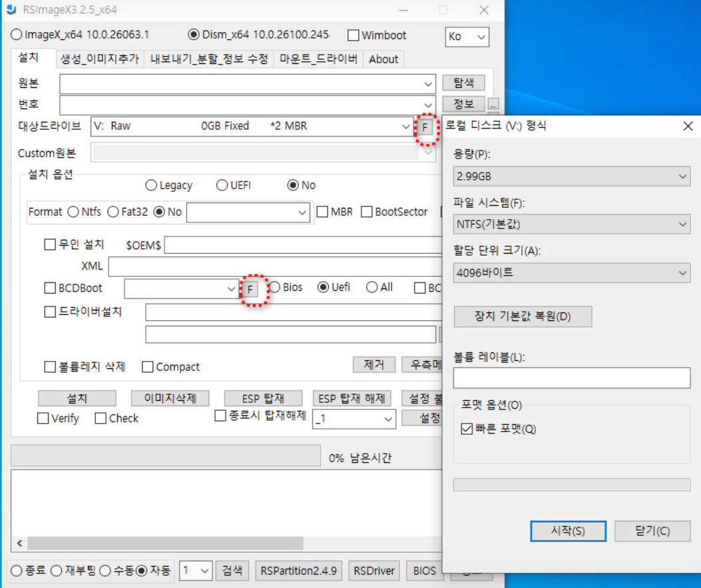Open the About tab
Image resolution: width=701 pixels, height=588 pixels.
[x=383, y=59]
